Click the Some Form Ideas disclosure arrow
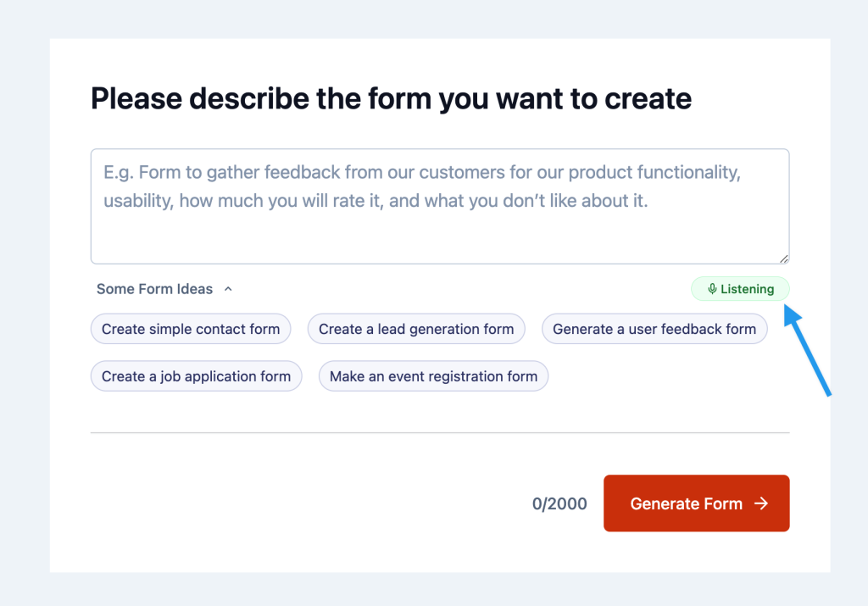868x606 pixels. [x=227, y=288]
